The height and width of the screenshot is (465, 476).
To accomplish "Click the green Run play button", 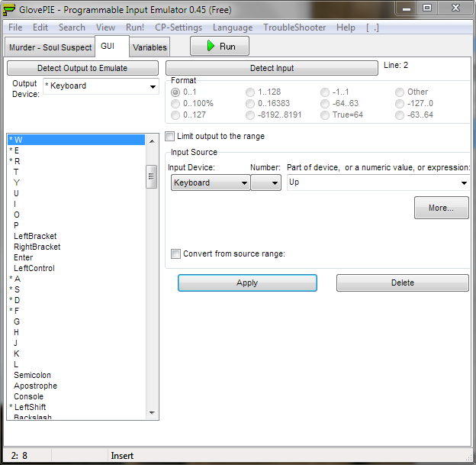I will click(x=220, y=47).
